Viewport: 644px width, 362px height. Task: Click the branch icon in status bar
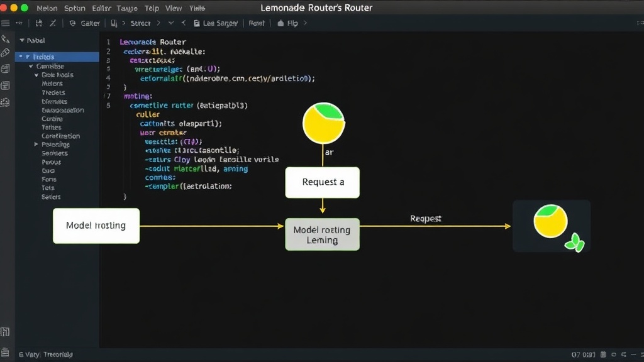coord(624,354)
